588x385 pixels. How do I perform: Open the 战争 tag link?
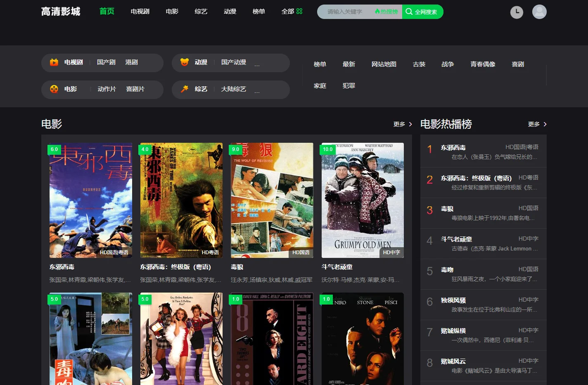click(x=448, y=64)
